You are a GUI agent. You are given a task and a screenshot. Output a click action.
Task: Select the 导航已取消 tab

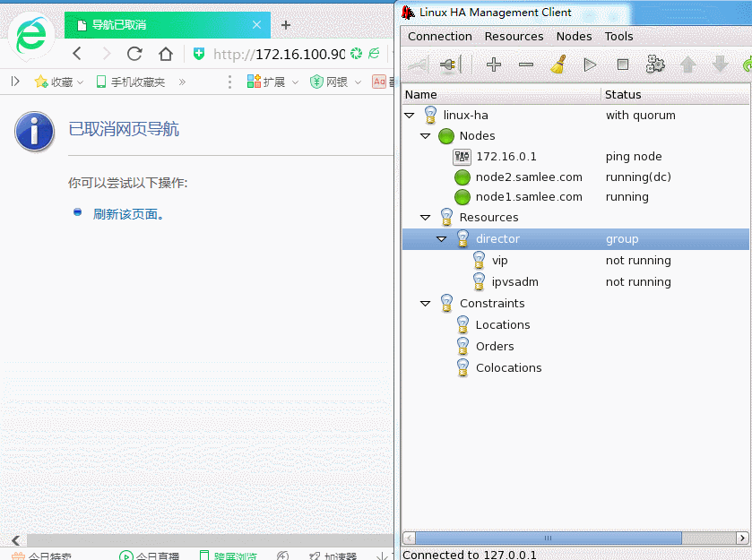[x=168, y=25]
